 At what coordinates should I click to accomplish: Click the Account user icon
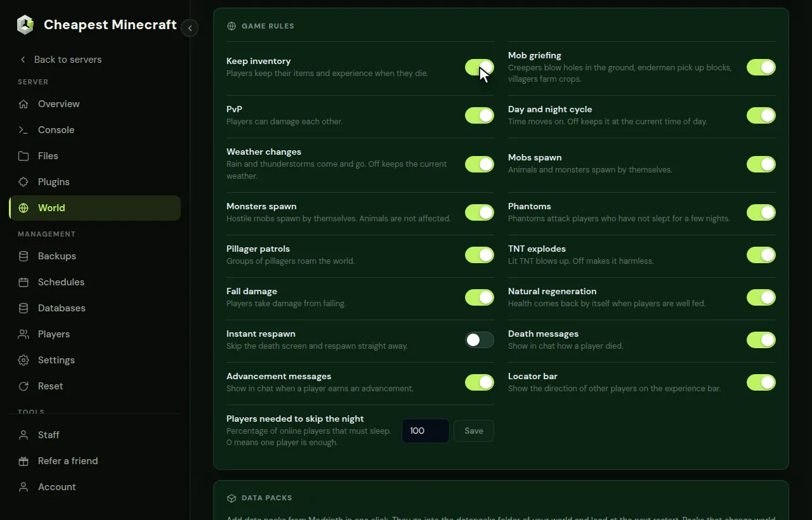click(x=23, y=487)
